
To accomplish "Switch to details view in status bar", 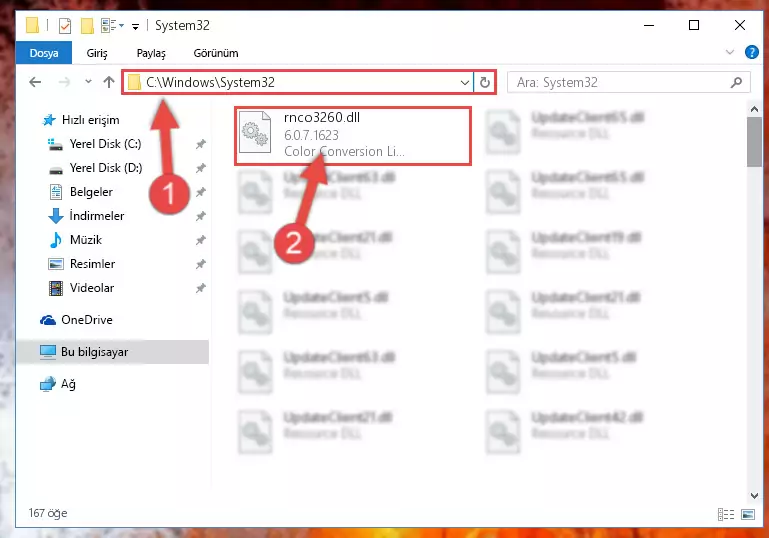I will pos(726,514).
